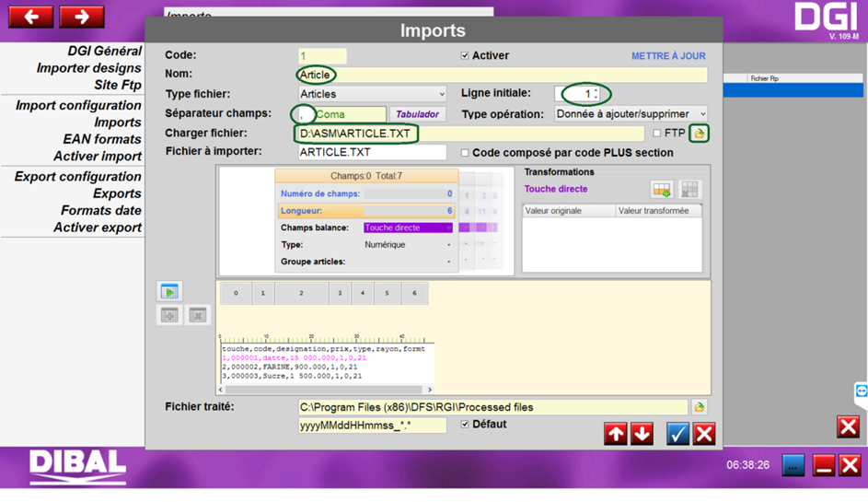Confirm import with the blue checkmark
868x502 pixels.
tap(677, 434)
